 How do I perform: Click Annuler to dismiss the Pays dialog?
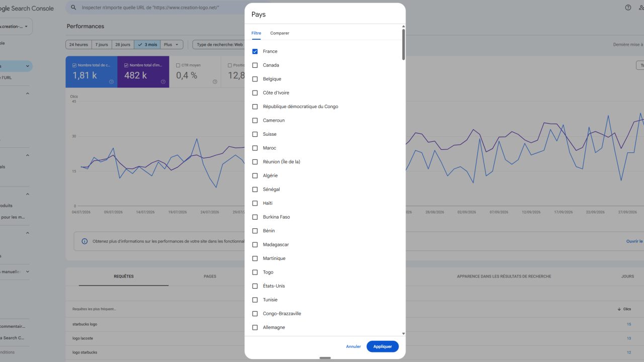(353, 346)
